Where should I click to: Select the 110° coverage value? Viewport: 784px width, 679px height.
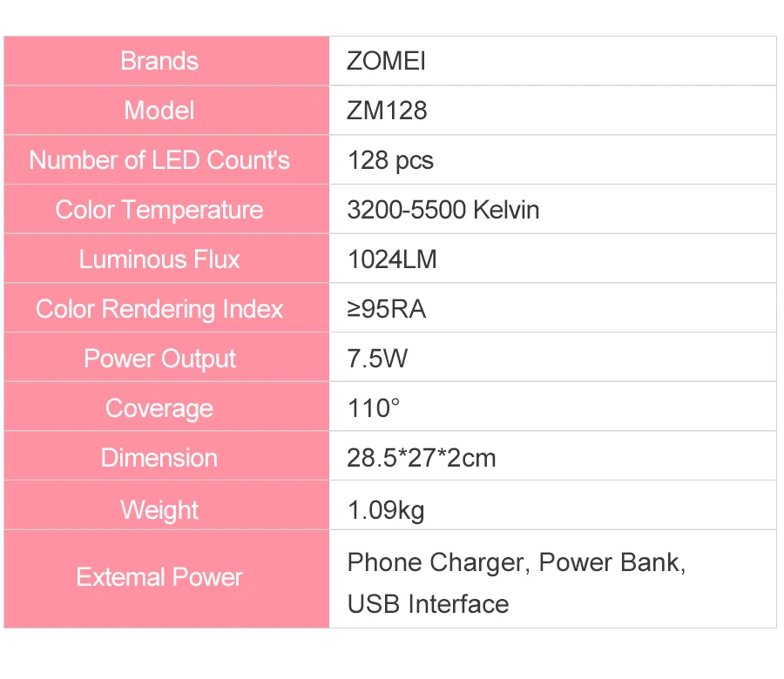pyautogui.click(x=374, y=408)
